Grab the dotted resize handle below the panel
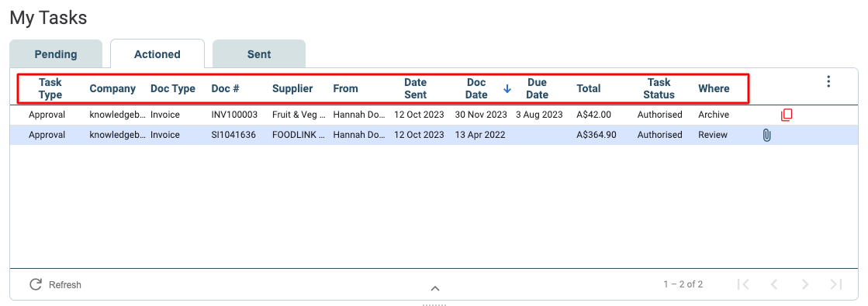The image size is (868, 306). coord(434,304)
